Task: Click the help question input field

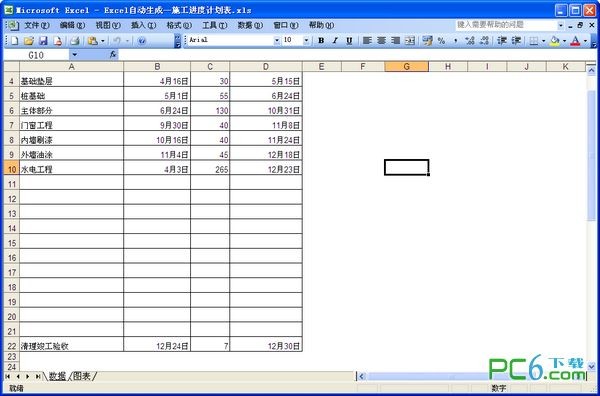Action: (x=506, y=25)
